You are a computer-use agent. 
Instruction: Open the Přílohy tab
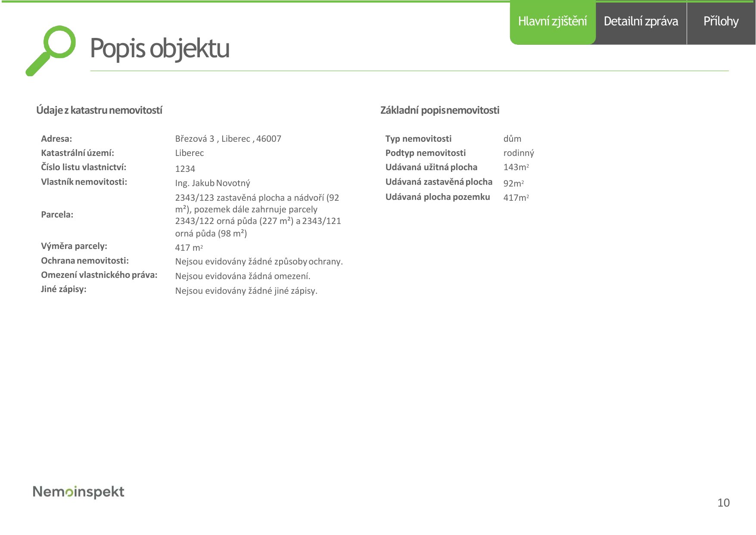coord(721,22)
